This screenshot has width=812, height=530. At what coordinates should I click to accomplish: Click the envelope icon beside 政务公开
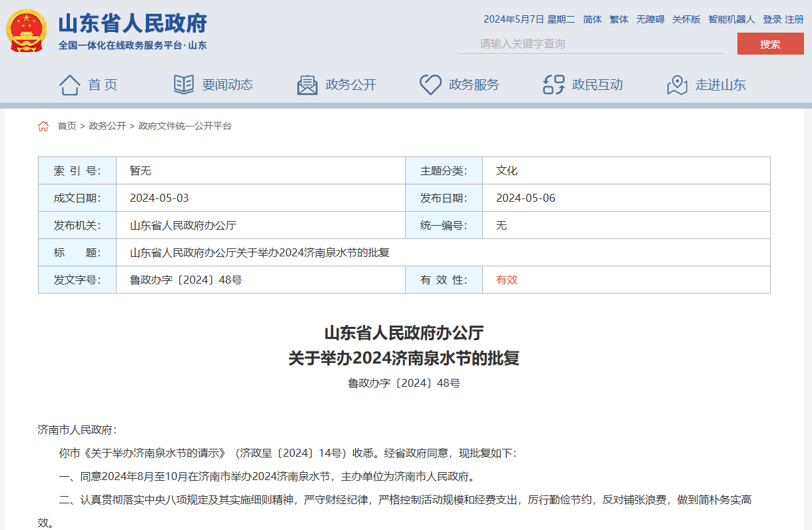point(307,85)
